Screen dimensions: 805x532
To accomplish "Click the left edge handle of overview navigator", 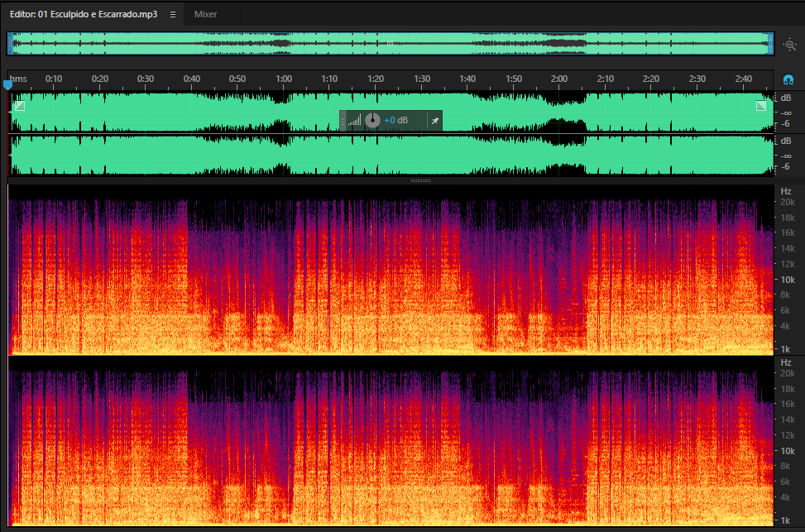I will (9, 44).
